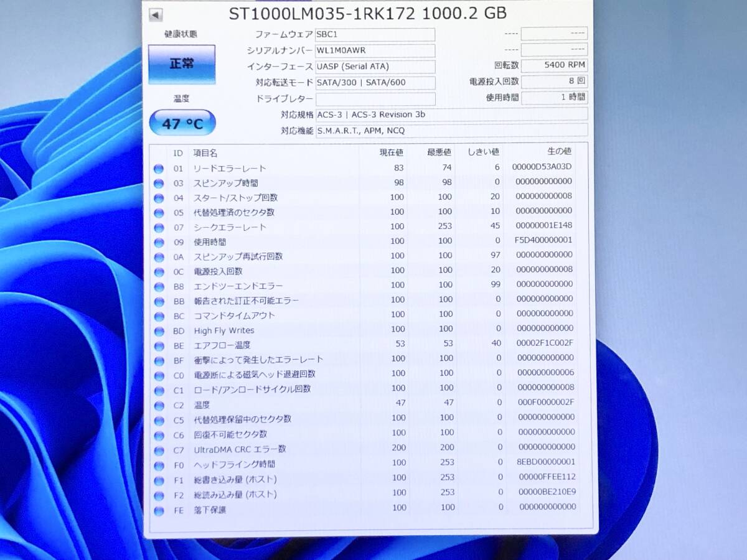This screenshot has width=747, height=560.
Task: Click raw value 8EBD00000001
Action: point(545,462)
